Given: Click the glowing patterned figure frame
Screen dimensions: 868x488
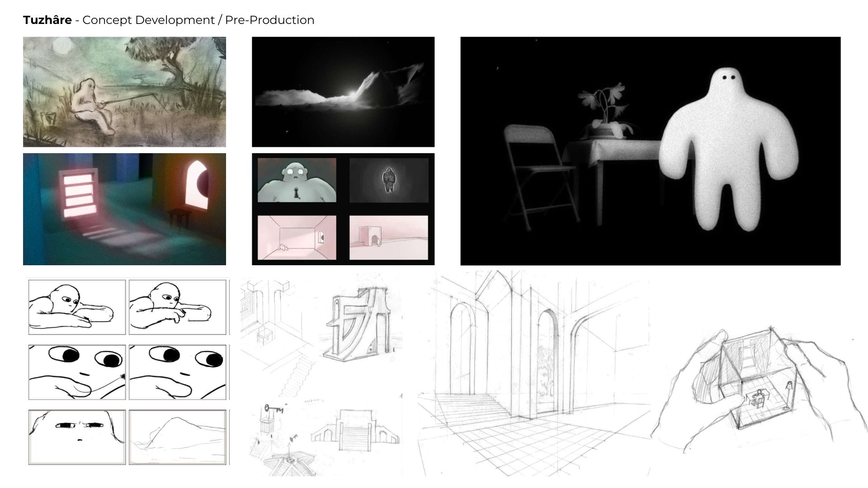Looking at the screenshot, I should click(x=388, y=180).
